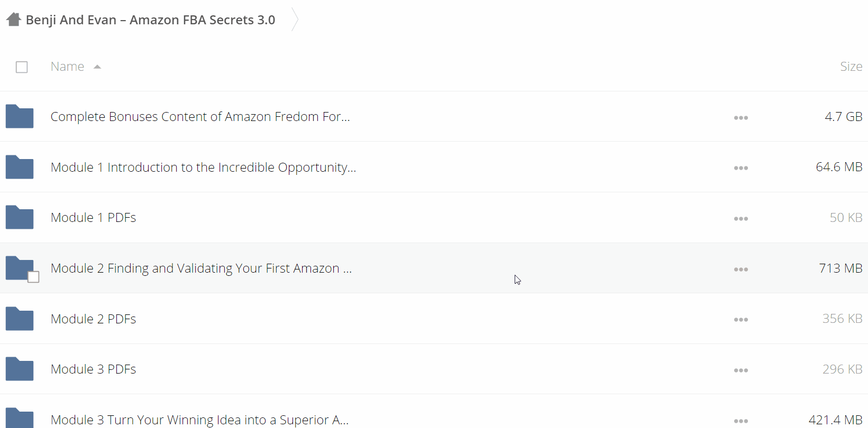Click the Complete Bonuses Content folder icon
This screenshot has height=428, width=868.
pyautogui.click(x=20, y=116)
